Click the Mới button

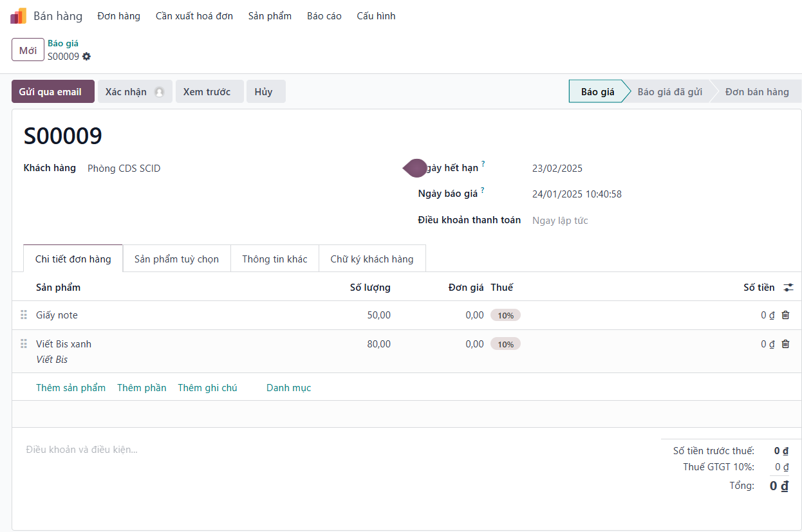pyautogui.click(x=28, y=50)
